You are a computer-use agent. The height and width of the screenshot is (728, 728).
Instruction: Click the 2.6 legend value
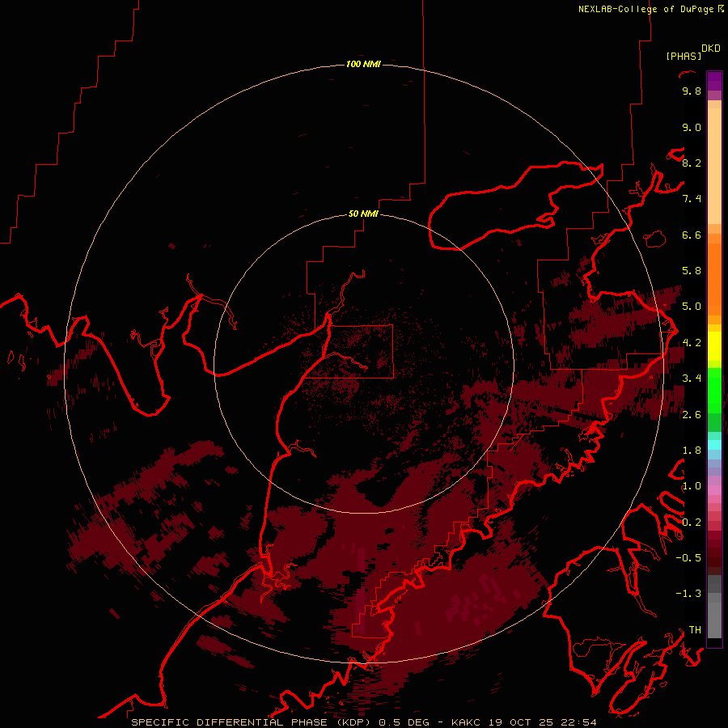pyautogui.click(x=692, y=415)
